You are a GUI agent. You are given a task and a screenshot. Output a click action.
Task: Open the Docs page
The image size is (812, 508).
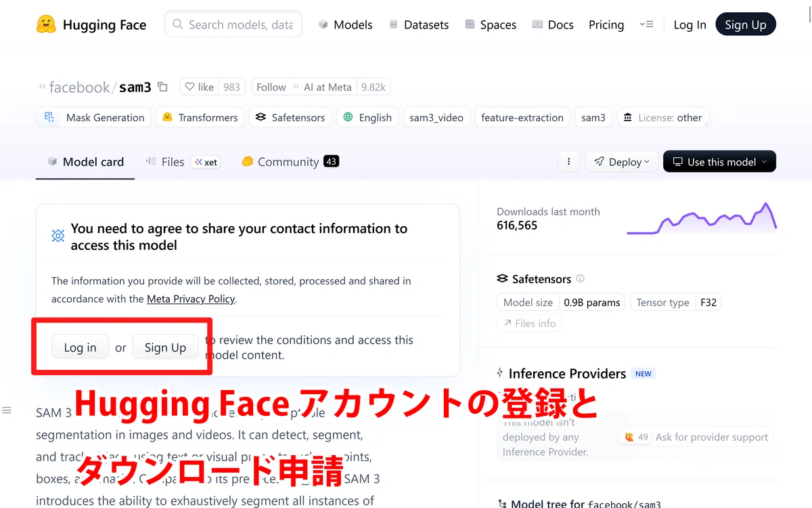[x=553, y=24]
